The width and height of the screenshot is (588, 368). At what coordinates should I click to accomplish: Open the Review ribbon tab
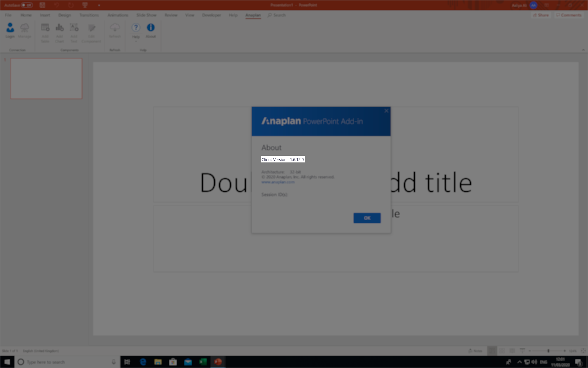(x=171, y=15)
